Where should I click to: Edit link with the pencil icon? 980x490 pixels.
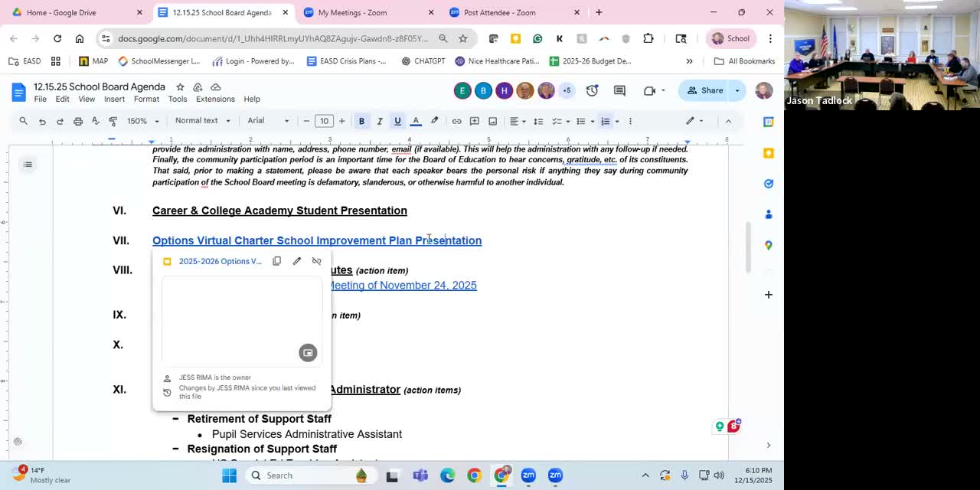coord(297,261)
